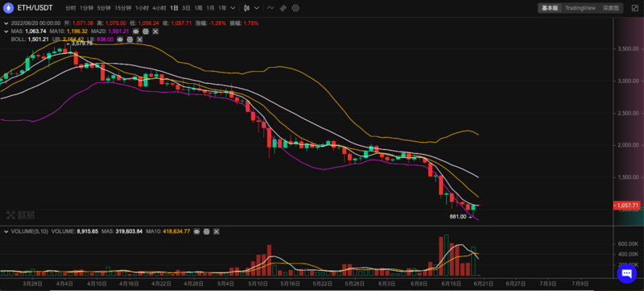Click the BOLL LB value 838.00
Image resolution: width=644 pixels, height=291 pixels.
(x=105, y=39)
